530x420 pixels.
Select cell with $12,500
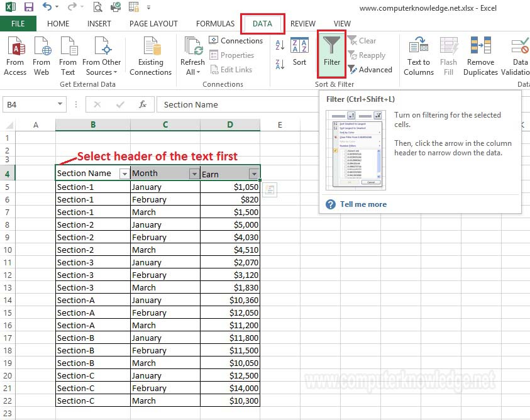tap(230, 376)
